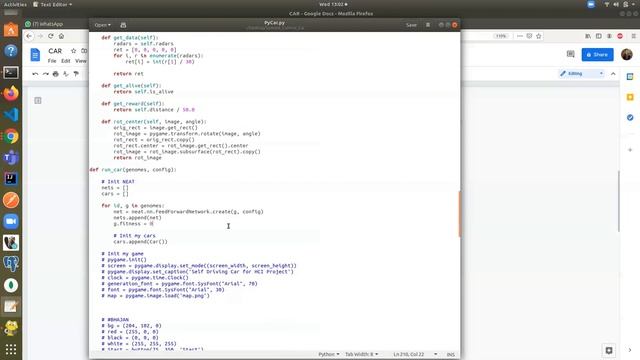This screenshot has width=640, height=360.
Task: Launch Ubuntu Software from the dock
Action: click(x=11, y=30)
